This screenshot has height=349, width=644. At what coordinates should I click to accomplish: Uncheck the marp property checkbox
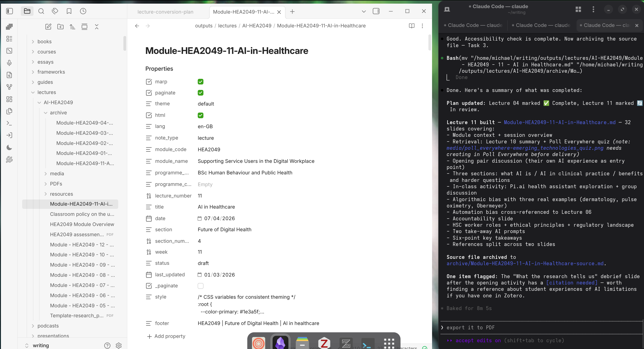tap(200, 82)
